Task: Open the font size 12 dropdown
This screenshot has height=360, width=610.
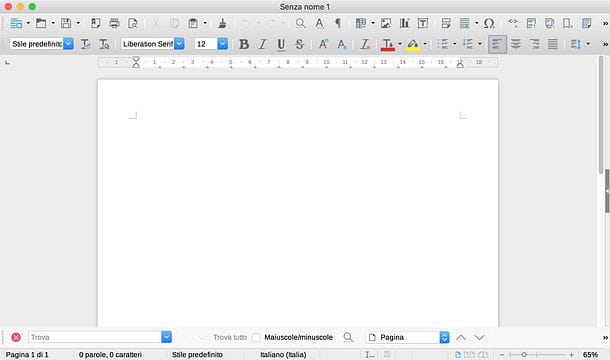Action: click(223, 44)
